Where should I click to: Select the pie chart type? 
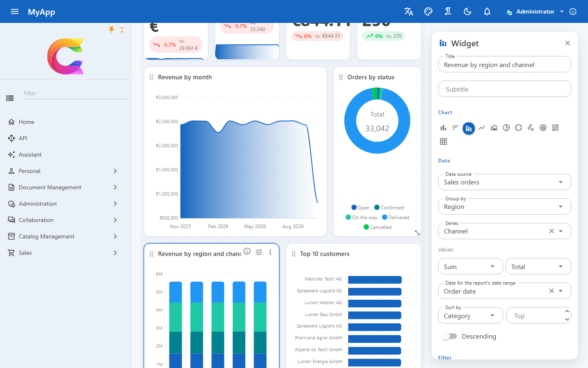click(x=506, y=128)
